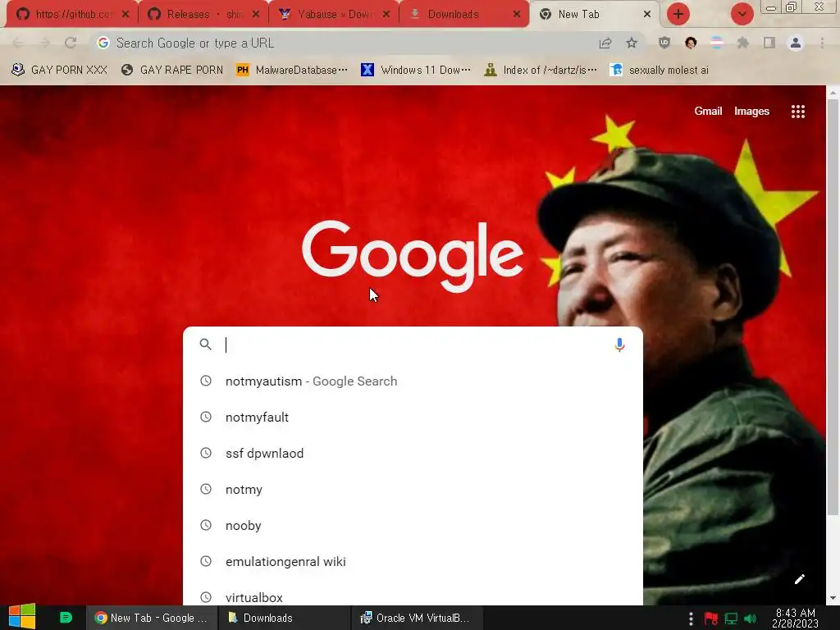This screenshot has width=840, height=630.
Task: Close the Yabause tab
Action: pyautogui.click(x=386, y=14)
